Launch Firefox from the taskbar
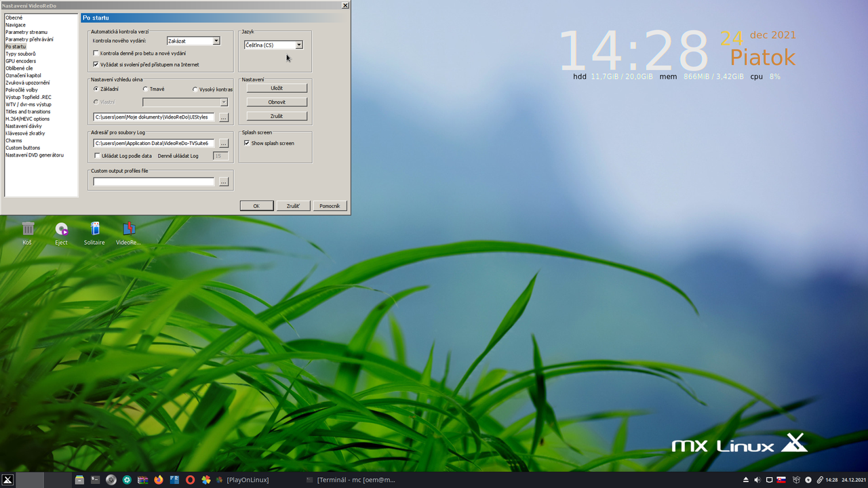This screenshot has height=488, width=868. click(x=159, y=480)
